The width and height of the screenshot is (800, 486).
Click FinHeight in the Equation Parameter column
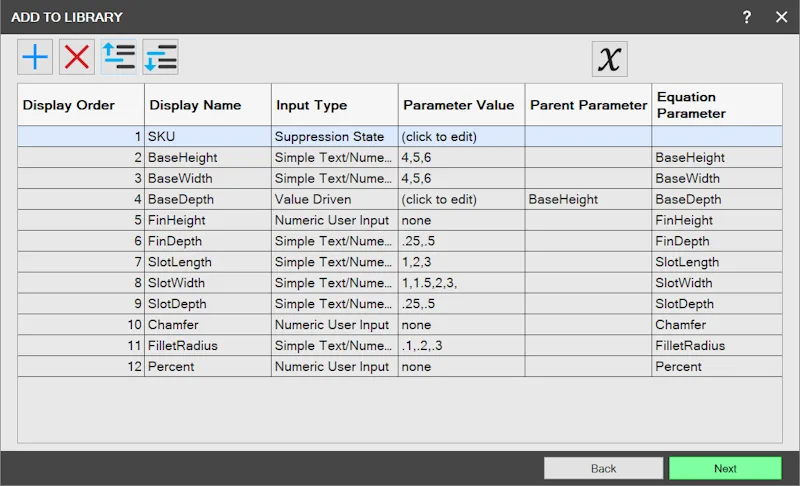pos(717,220)
